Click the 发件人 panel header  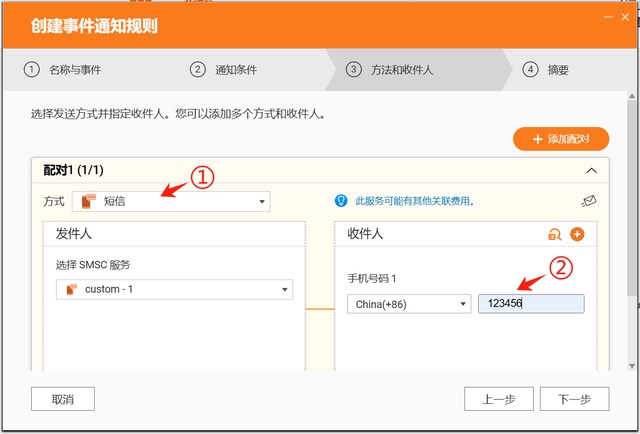(x=174, y=234)
